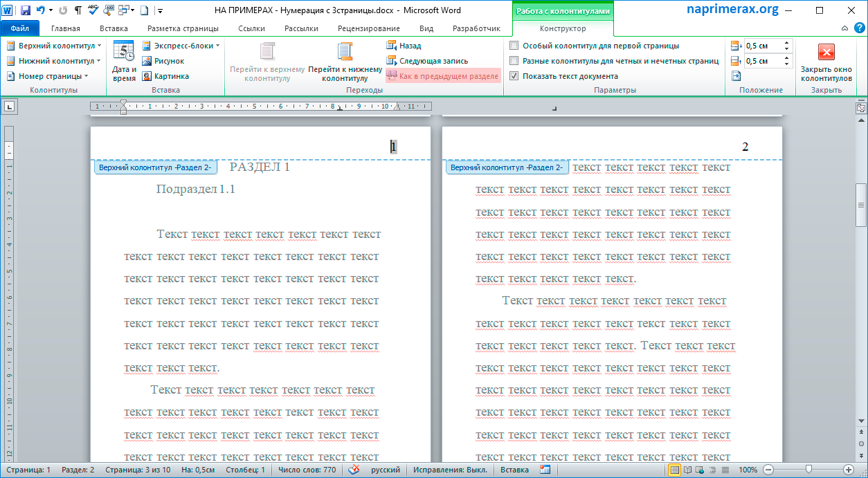Click the grayed-out redo icon
The width and height of the screenshot is (868, 478).
coord(64,10)
